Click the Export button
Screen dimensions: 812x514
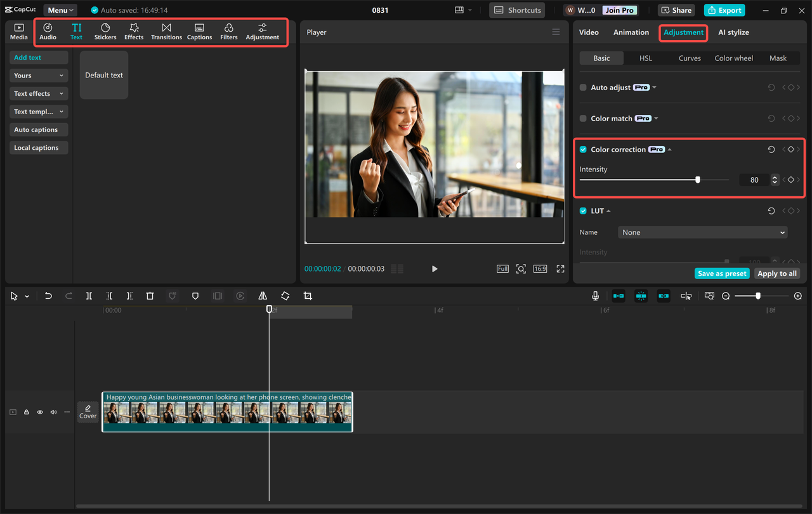pyautogui.click(x=724, y=10)
